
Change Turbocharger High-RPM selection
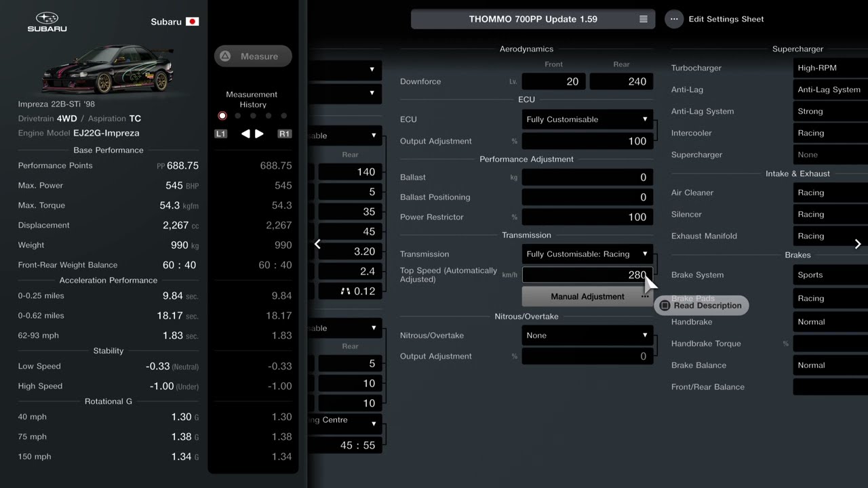[831, 68]
